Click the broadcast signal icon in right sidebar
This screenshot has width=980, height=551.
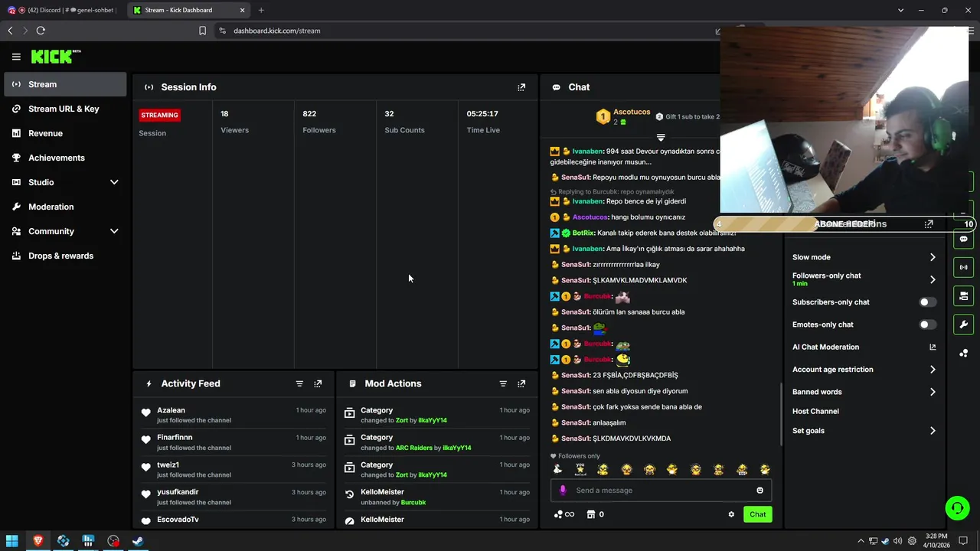(963, 268)
